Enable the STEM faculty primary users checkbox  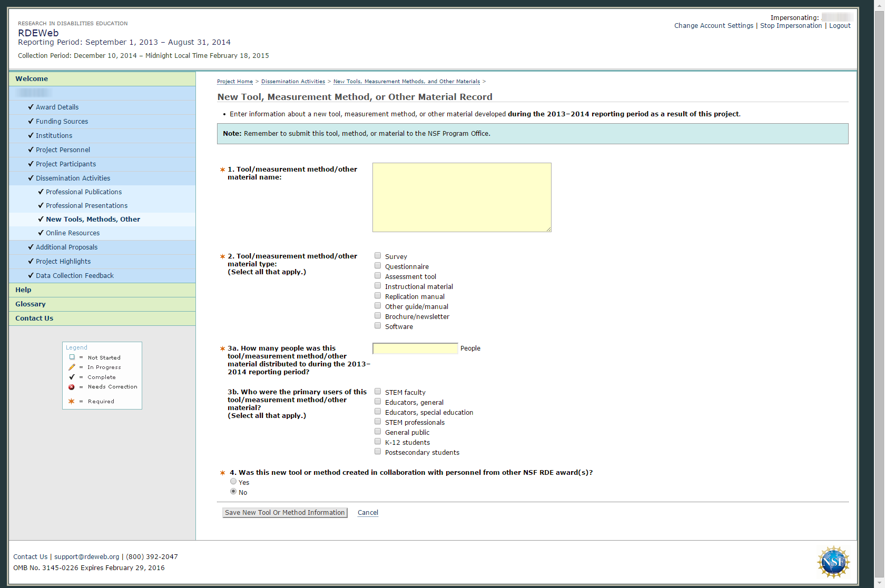pos(378,392)
